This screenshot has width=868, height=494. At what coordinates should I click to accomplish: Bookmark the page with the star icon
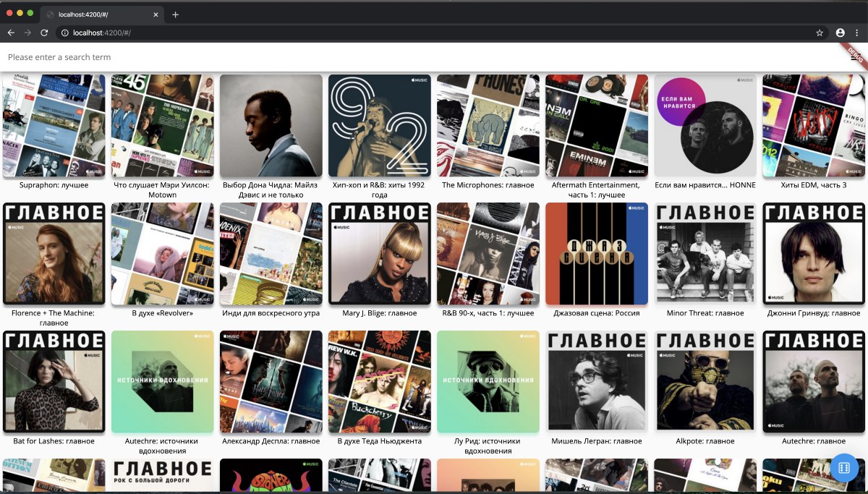tap(820, 33)
